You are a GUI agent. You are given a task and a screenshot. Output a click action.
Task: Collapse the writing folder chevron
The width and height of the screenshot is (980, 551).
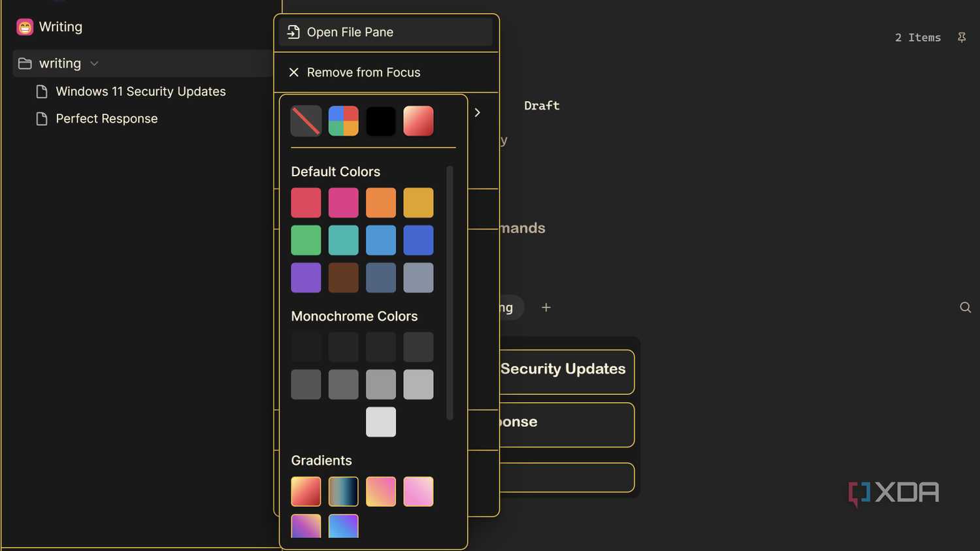94,63
